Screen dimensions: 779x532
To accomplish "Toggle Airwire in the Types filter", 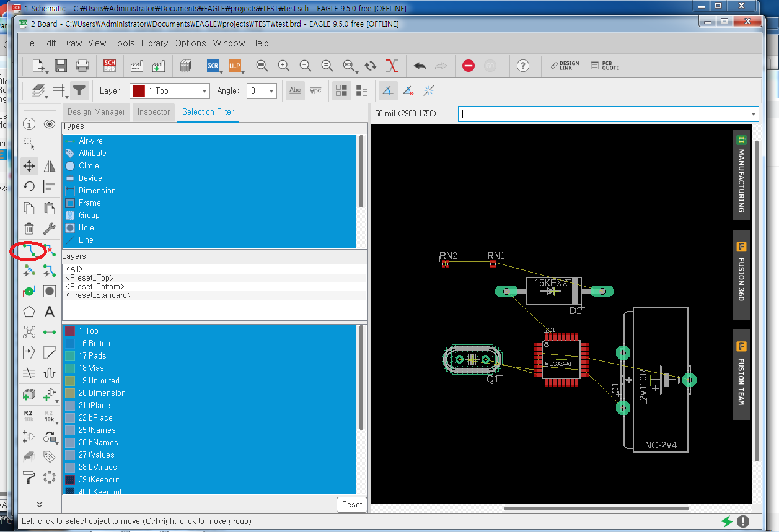I will (209, 141).
